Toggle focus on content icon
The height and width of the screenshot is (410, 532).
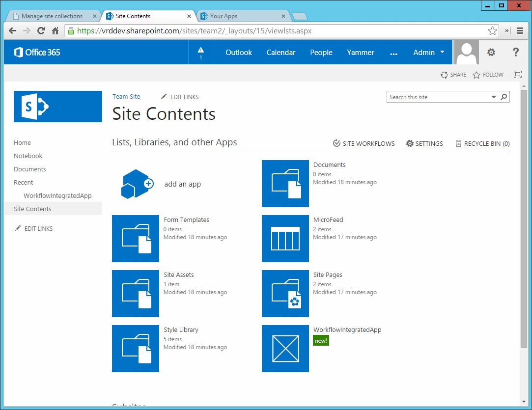(517, 74)
